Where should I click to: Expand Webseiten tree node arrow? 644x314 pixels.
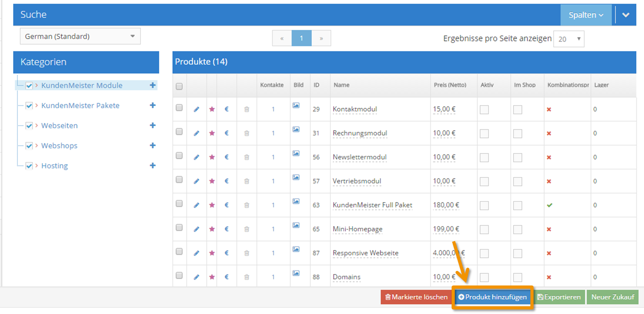pos(37,125)
